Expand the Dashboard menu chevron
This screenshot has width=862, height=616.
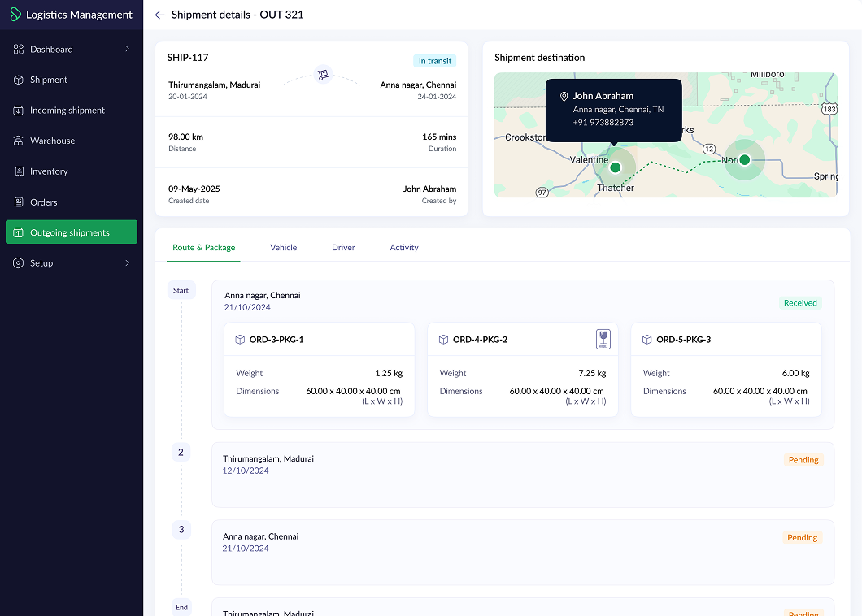[127, 49]
